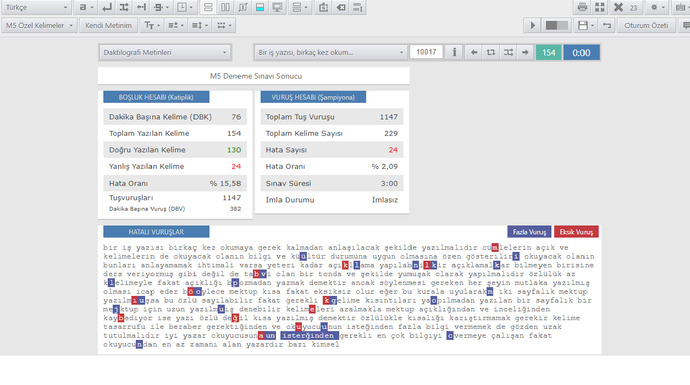Click the shuffle text icon in top toolbar

124,7
